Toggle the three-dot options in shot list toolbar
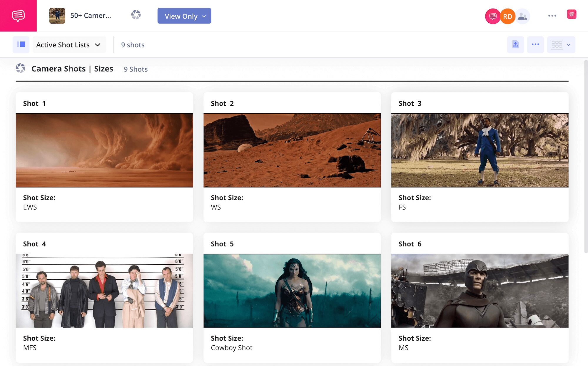The height and width of the screenshot is (368, 588). 535,44
